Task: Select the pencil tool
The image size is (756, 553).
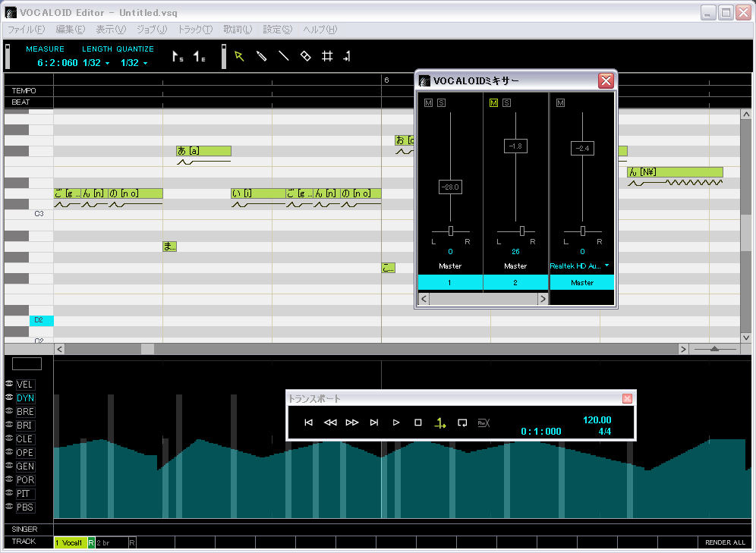Action: 261,56
